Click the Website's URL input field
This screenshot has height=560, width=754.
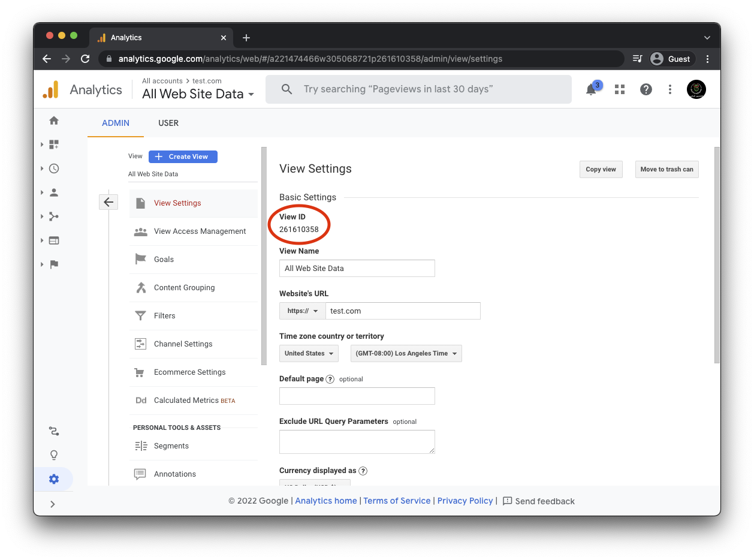(x=403, y=311)
